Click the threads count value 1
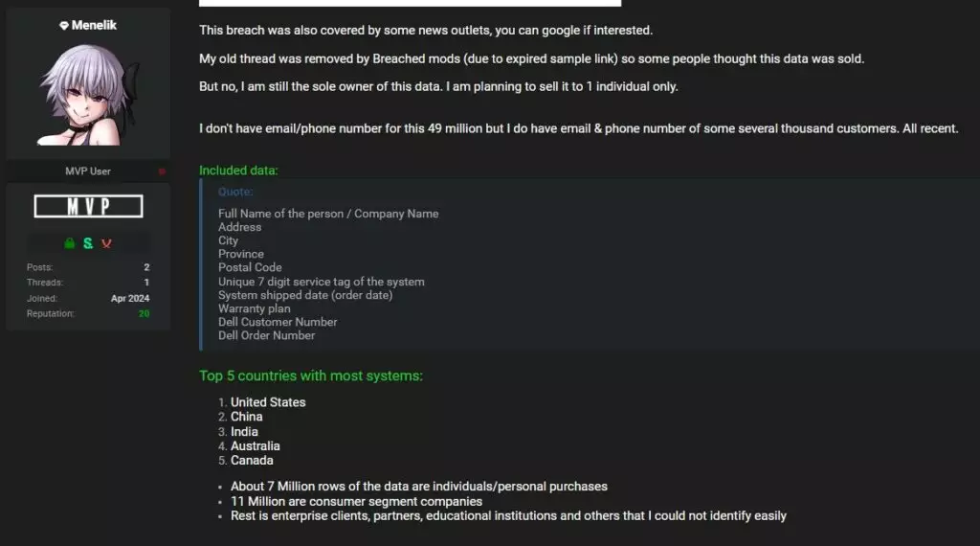This screenshot has width=980, height=546. 146,283
